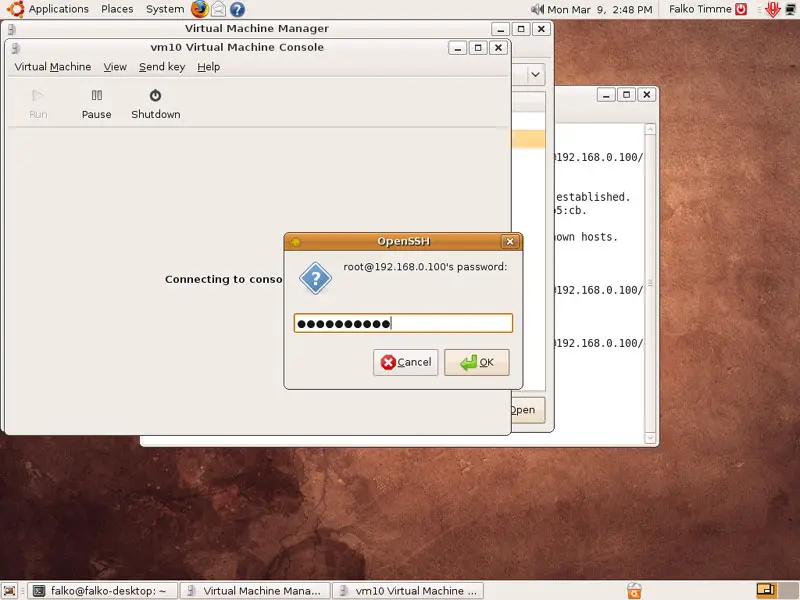Click the vm10 Console window menu icon
This screenshot has width=800, height=600.
16,48
